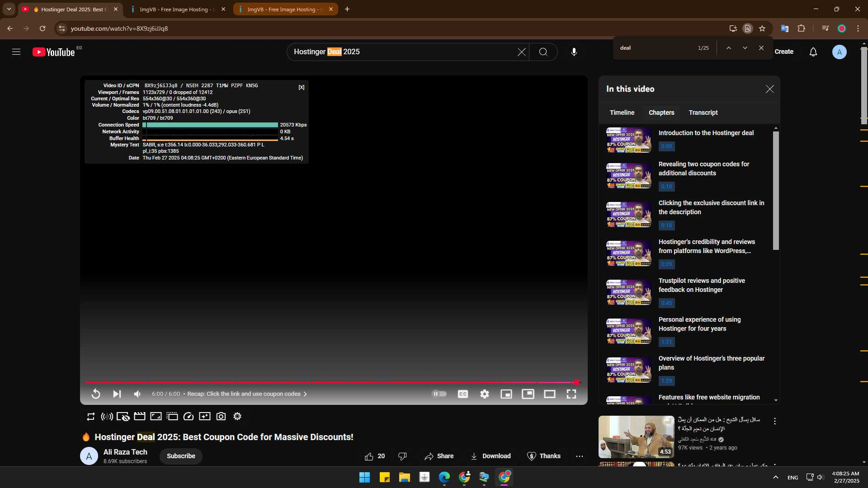The height and width of the screenshot is (488, 868).
Task: Switch to miniplayer mode
Action: pos(506,394)
